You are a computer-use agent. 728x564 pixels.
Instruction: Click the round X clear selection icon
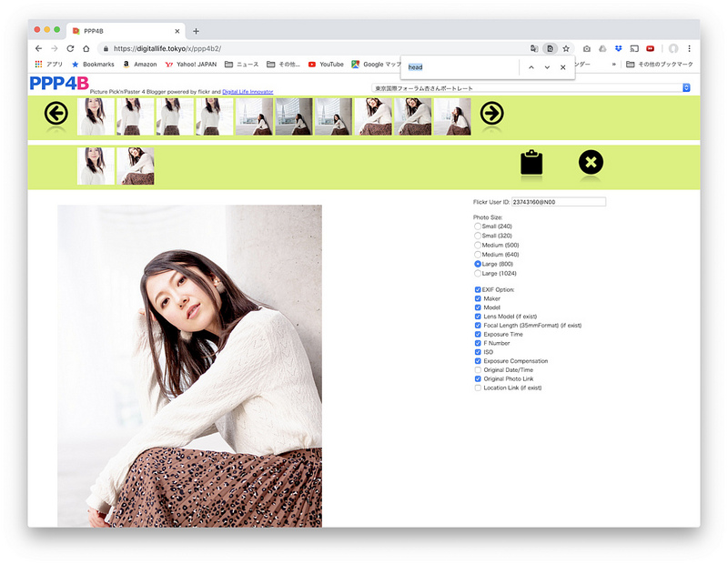pyautogui.click(x=591, y=163)
